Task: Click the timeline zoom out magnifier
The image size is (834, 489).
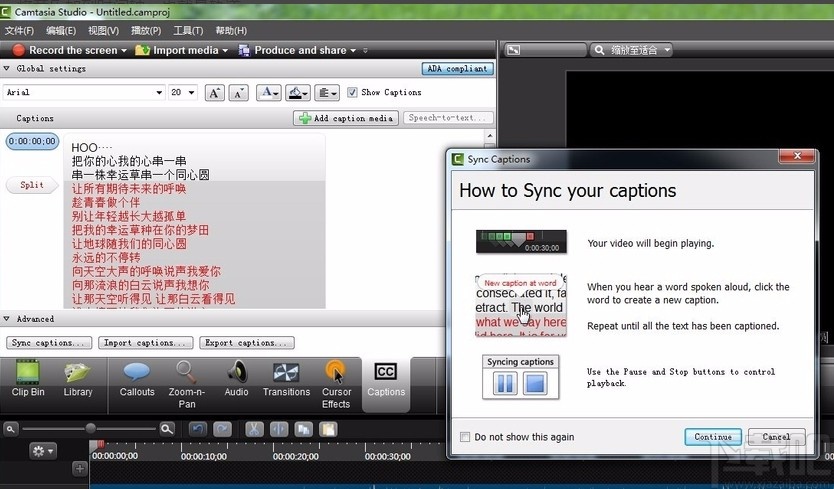Action: tap(11, 429)
